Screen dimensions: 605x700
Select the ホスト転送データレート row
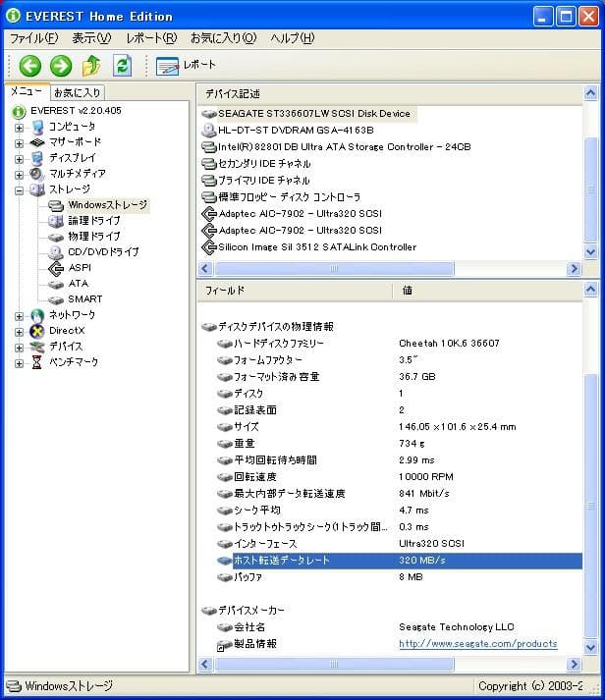(399, 561)
